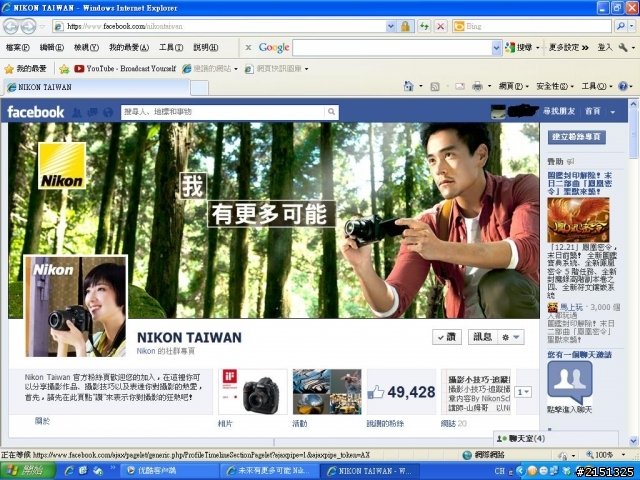Open the 我的最愛(A) menu
Image resolution: width=640 pixels, height=480 pixels.
(129, 48)
